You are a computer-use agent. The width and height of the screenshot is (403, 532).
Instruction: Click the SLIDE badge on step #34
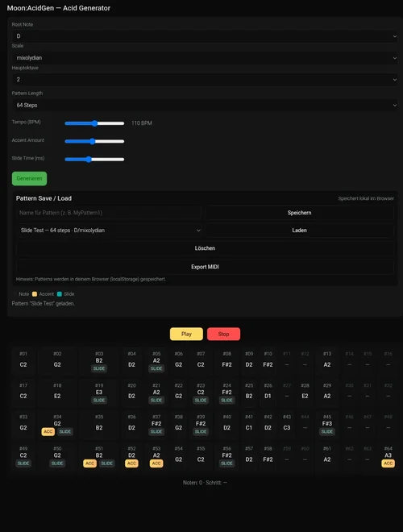pyautogui.click(x=65, y=432)
